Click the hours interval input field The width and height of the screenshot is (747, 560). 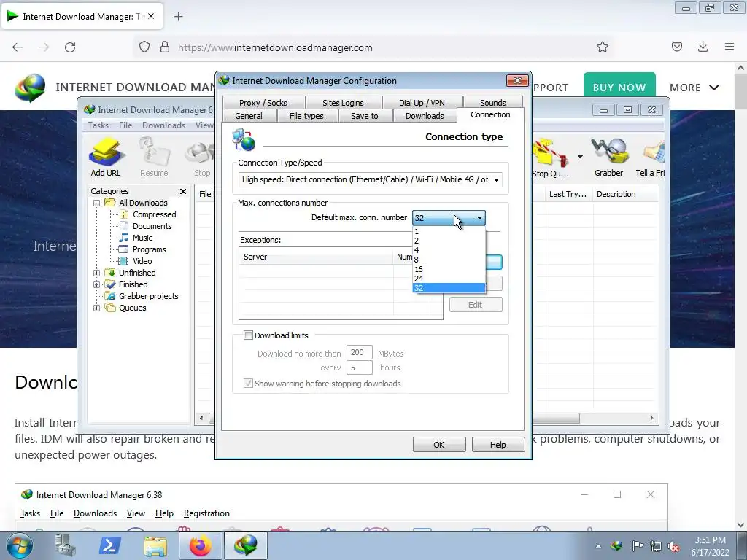359,367
